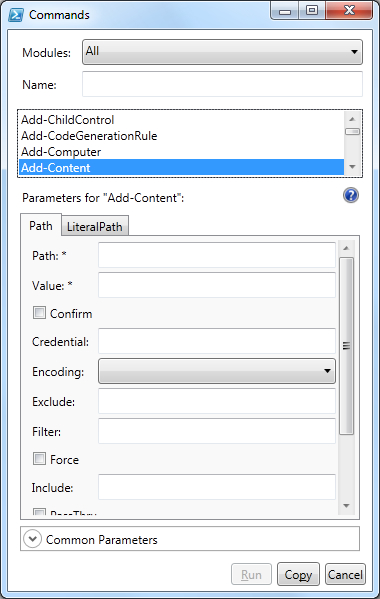Click the parameters panel scrollbar thumb
Screen dimensions: 380x599
pos(346,346)
